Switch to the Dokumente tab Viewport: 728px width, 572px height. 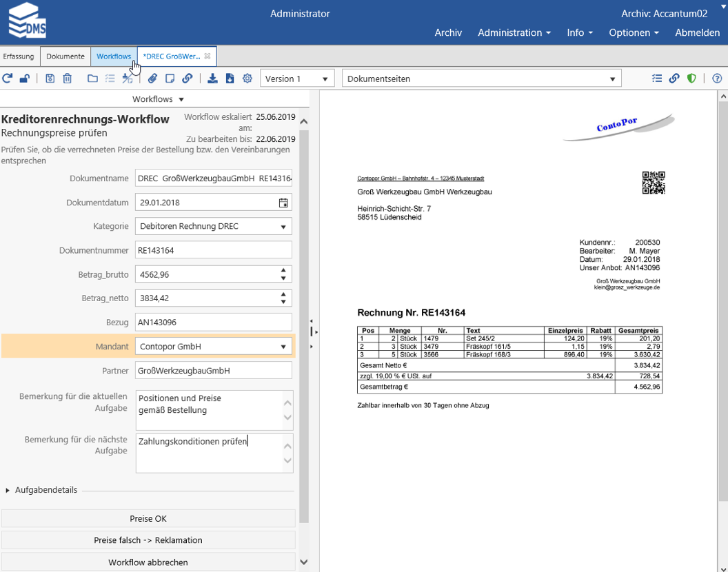point(65,57)
